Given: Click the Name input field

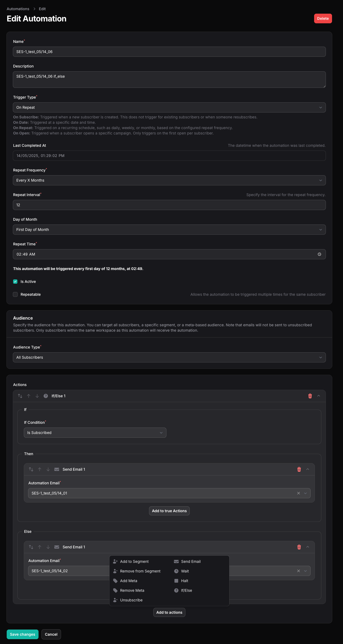Looking at the screenshot, I should [x=169, y=52].
